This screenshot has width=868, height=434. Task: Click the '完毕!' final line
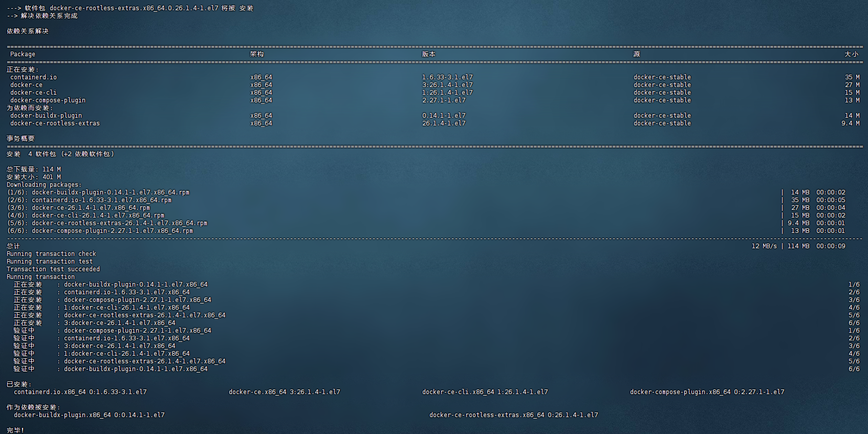[15, 430]
